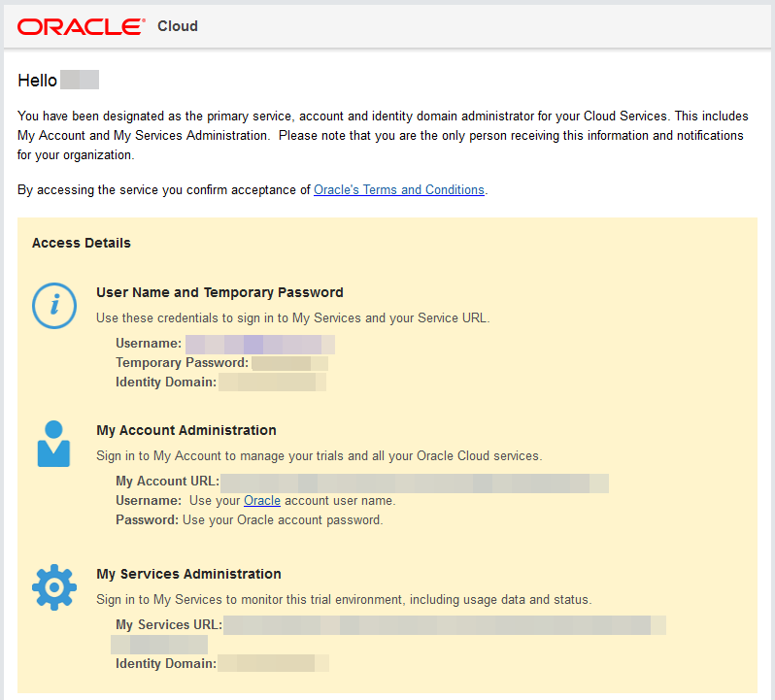The height and width of the screenshot is (700, 775).
Task: Click the My Account Administration person icon
Action: pos(53,445)
